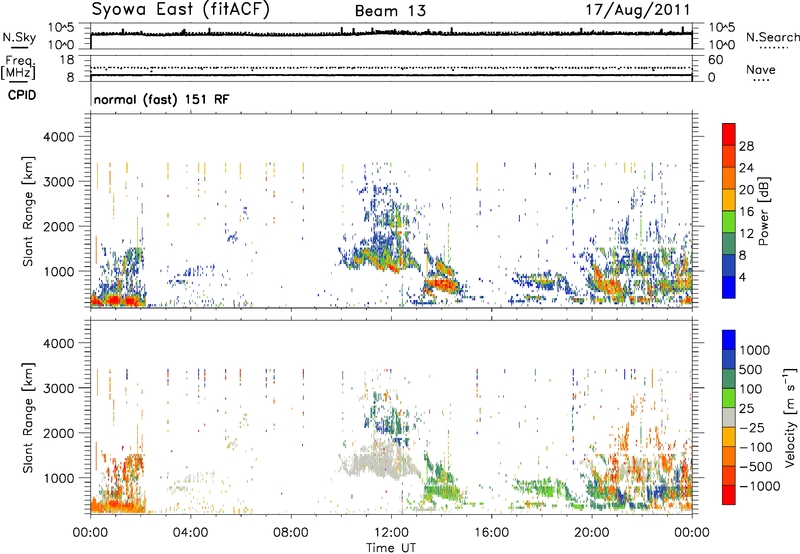Click Velocity colorbar tick label '-500'
Viewport: 800px width, 554px height.
(x=756, y=467)
